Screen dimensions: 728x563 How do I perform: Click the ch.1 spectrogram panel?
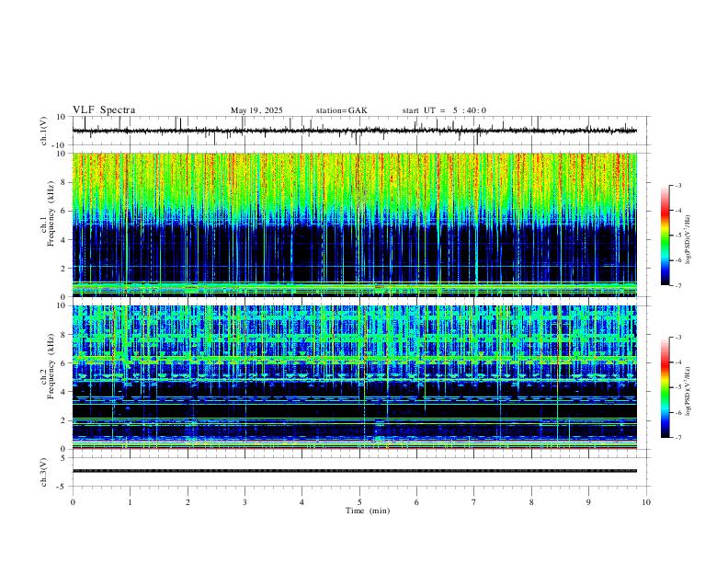tap(355, 224)
